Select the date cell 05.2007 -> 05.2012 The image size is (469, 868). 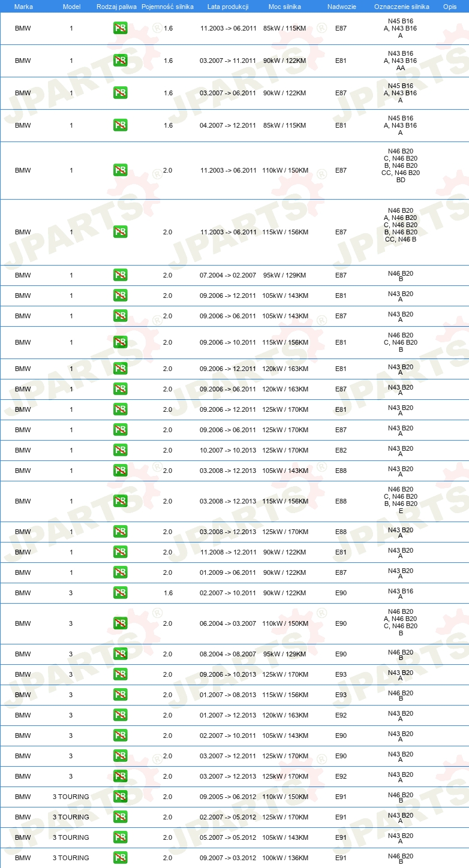coord(228,837)
